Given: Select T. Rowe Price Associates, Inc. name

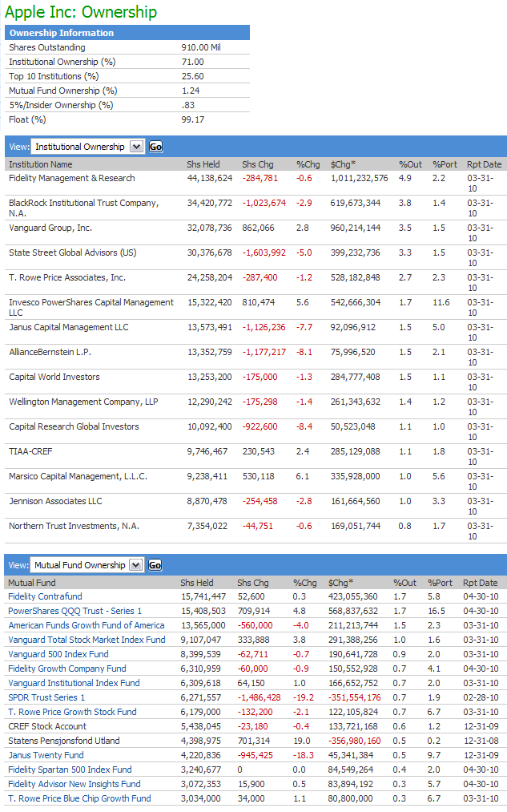Looking at the screenshot, I should pos(67,277).
